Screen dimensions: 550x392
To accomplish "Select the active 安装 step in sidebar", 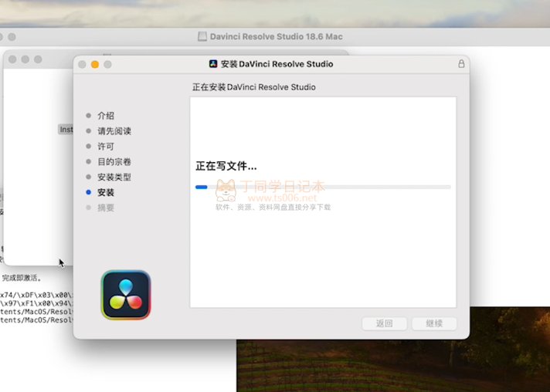I will [106, 192].
